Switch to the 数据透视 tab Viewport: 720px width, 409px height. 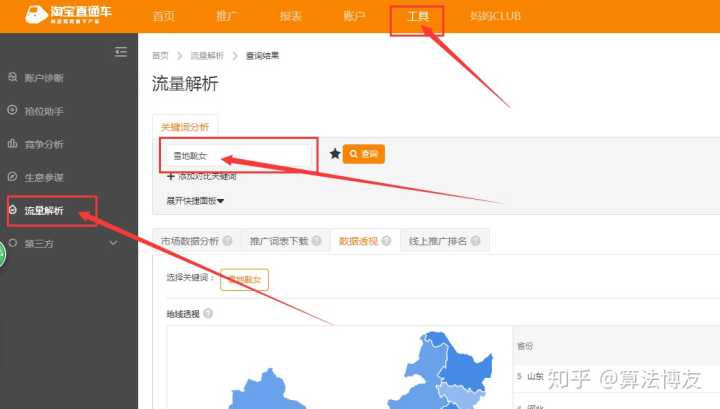pyautogui.click(x=365, y=241)
